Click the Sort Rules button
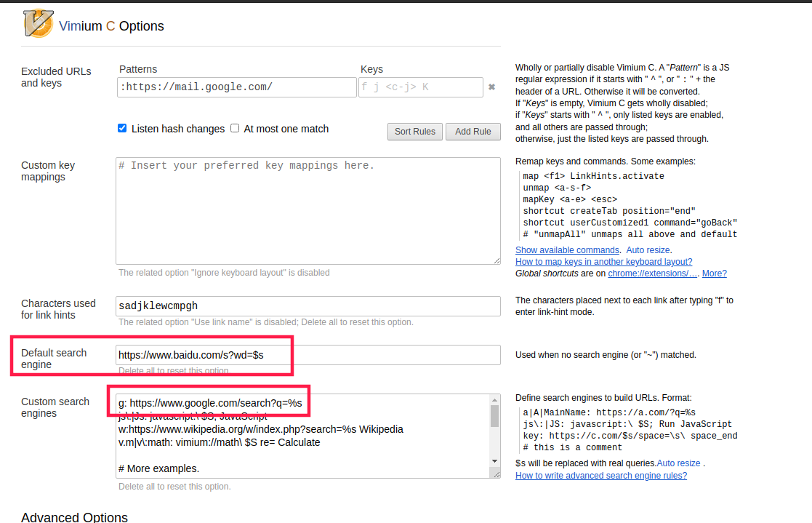The height and width of the screenshot is (523, 812). (415, 132)
